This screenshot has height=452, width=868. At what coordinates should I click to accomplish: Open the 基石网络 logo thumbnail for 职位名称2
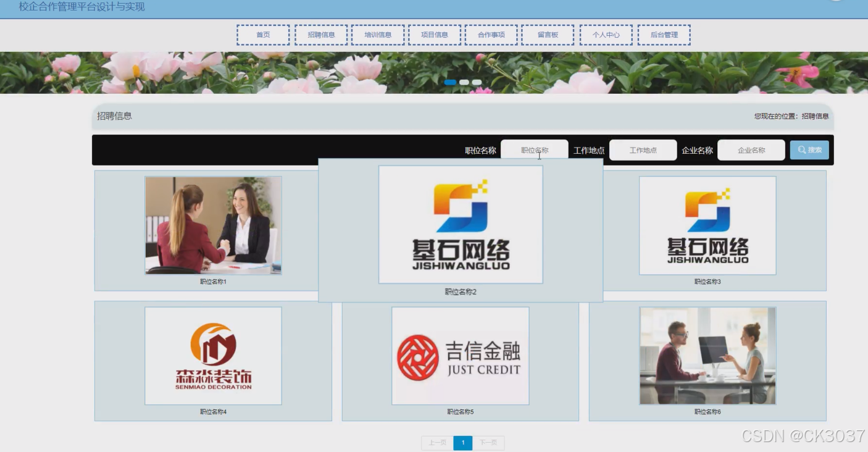(460, 224)
